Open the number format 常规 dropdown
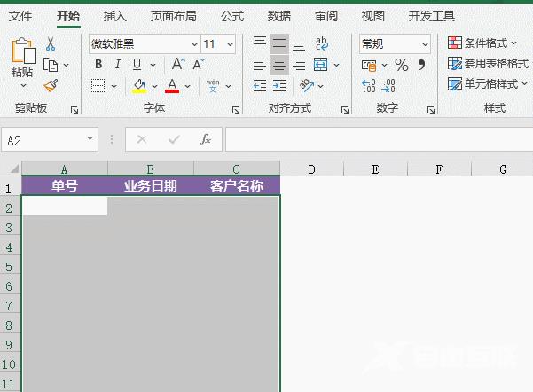The width and height of the screenshot is (533, 392). coord(425,43)
